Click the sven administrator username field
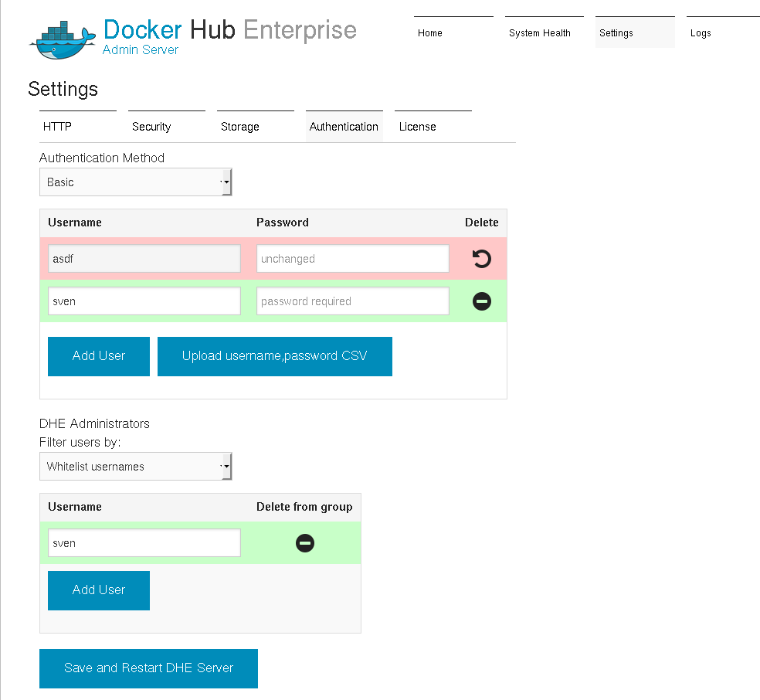760x700 pixels. tap(144, 543)
